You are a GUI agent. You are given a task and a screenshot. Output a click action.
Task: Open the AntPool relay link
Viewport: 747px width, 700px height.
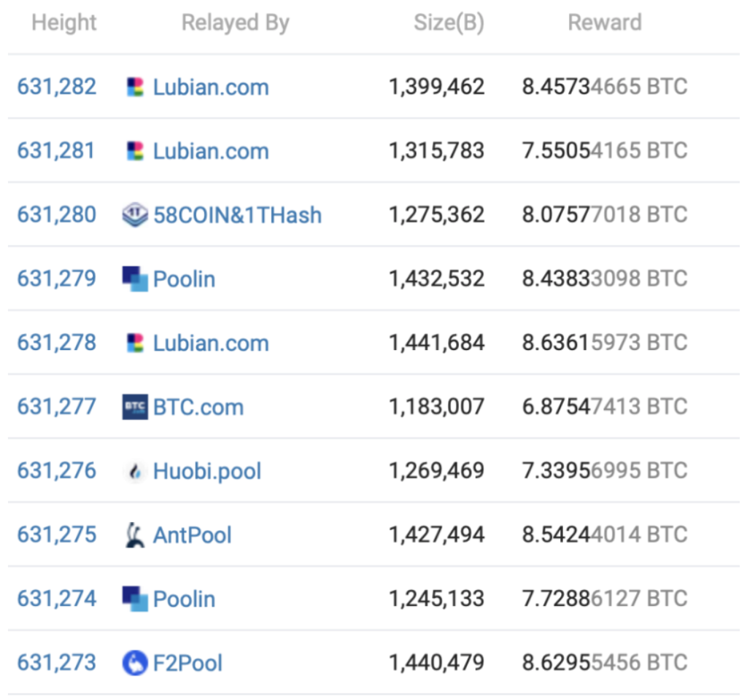(193, 535)
